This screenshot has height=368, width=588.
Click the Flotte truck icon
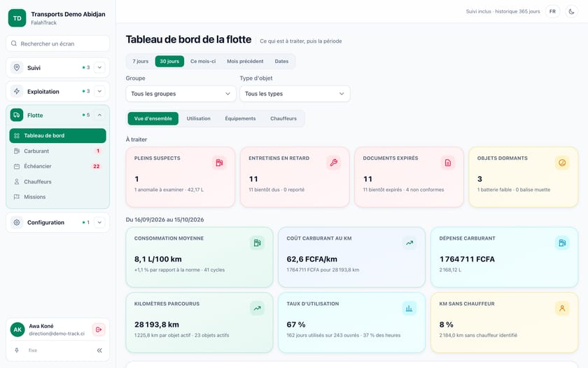tap(17, 115)
